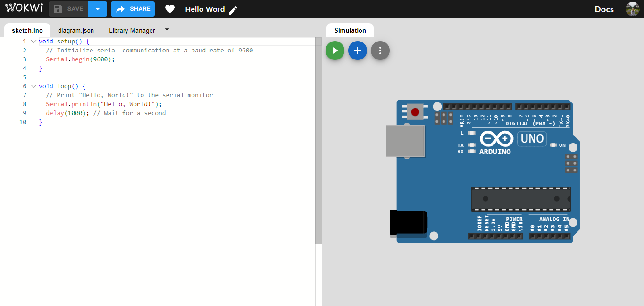Click the ATmega chip on the board
The image size is (644, 306).
[521, 199]
